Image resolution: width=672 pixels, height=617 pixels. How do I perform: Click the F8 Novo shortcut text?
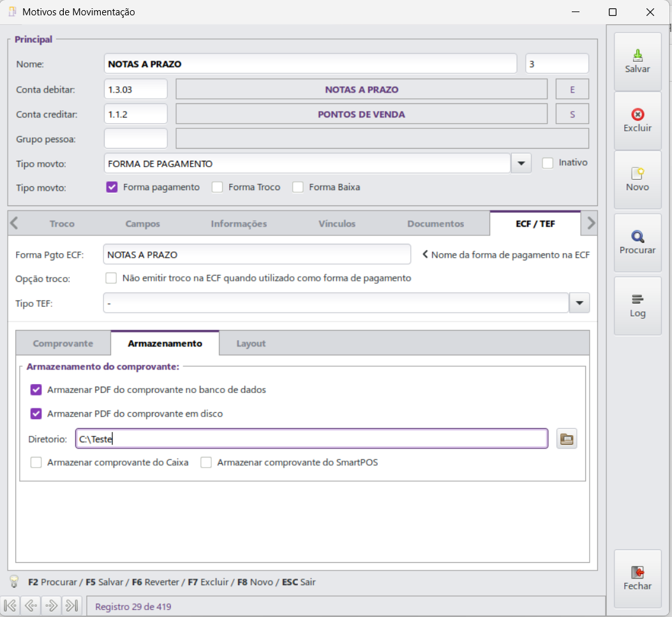click(255, 582)
